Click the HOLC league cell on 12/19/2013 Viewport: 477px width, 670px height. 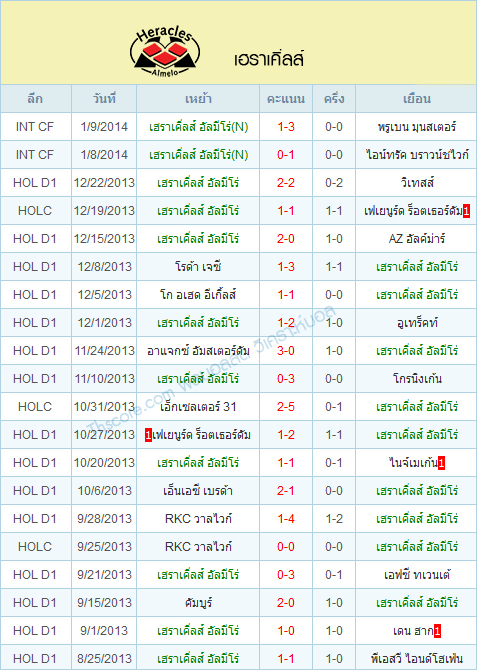tap(35, 211)
